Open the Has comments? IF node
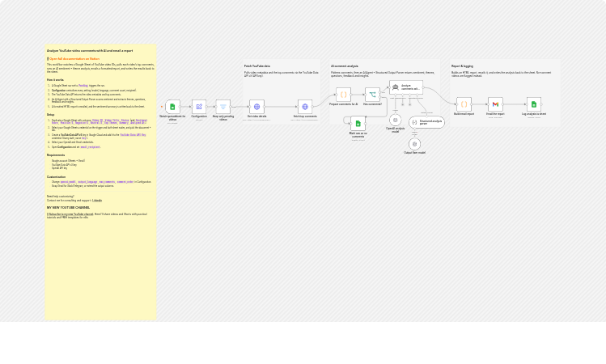606x364 pixels. (372, 95)
